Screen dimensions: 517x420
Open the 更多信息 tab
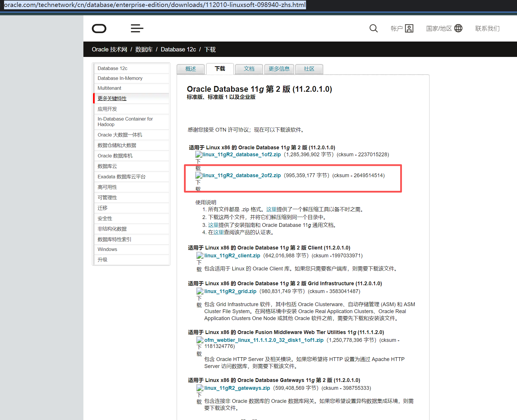point(279,69)
